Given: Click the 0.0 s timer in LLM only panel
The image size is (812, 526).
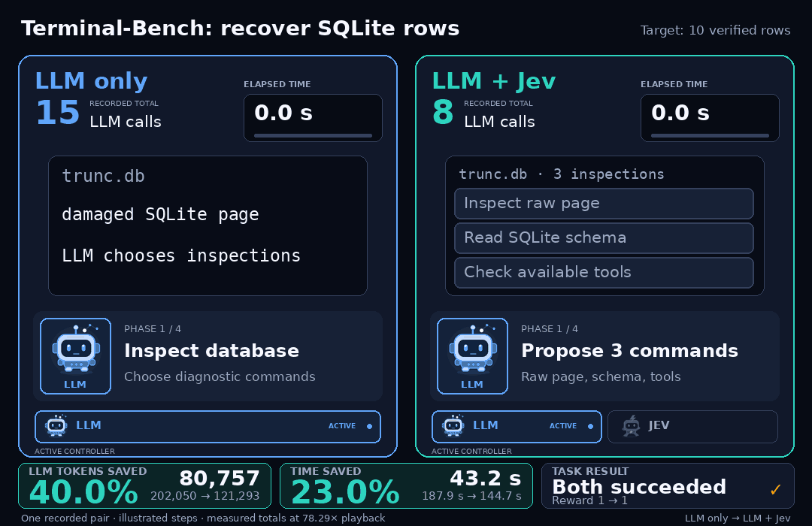Looking at the screenshot, I should pyautogui.click(x=283, y=113).
